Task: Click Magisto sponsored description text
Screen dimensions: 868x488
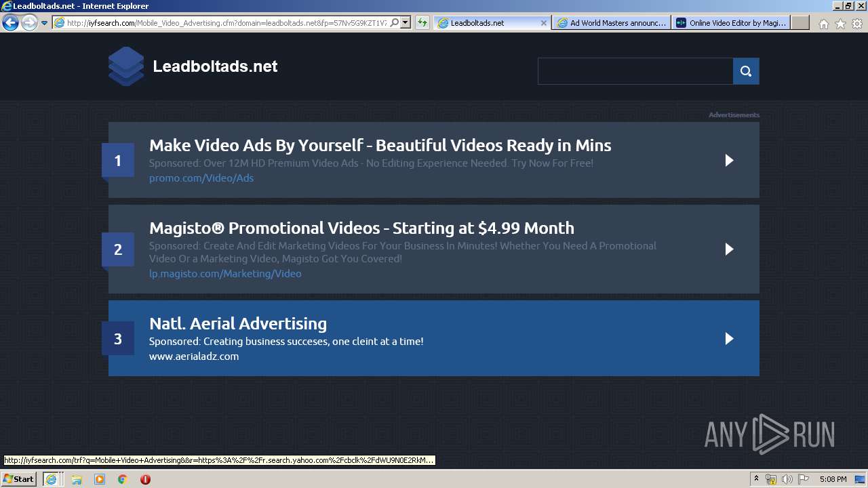Action: click(x=403, y=252)
